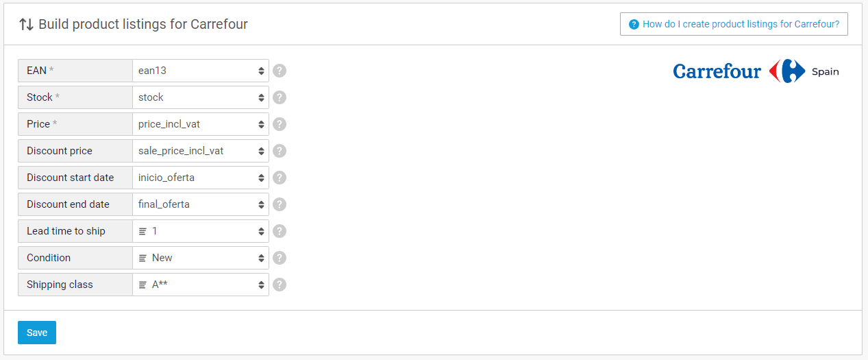This screenshot has height=360, width=868.
Task: Open the Condition dropdown set to New
Action: coord(201,258)
